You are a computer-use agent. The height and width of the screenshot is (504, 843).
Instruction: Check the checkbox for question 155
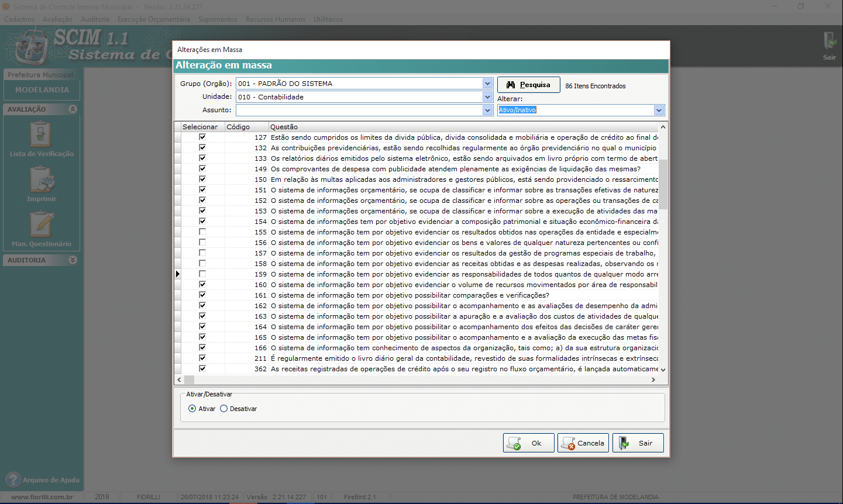click(x=202, y=232)
